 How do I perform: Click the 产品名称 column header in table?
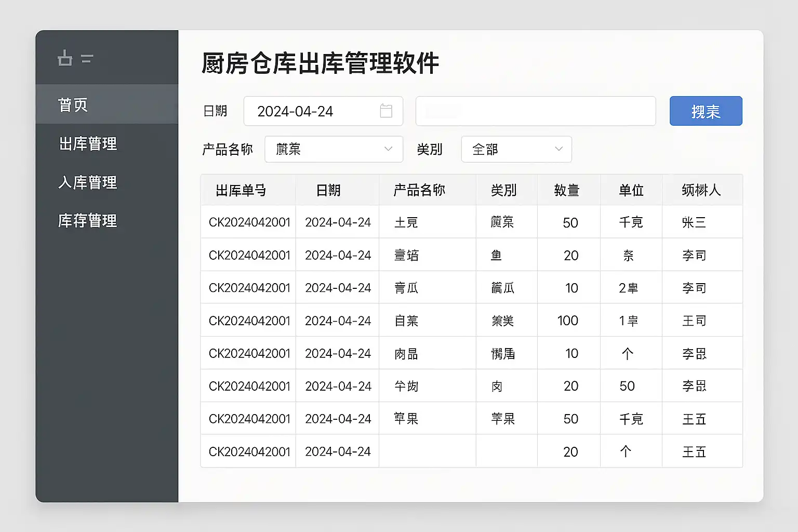click(419, 190)
